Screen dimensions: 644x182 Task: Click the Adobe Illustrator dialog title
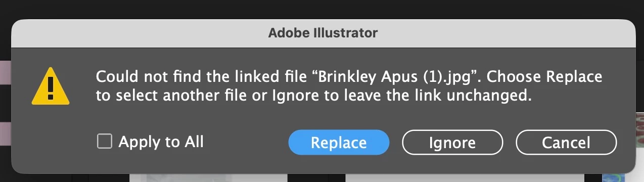(323, 33)
